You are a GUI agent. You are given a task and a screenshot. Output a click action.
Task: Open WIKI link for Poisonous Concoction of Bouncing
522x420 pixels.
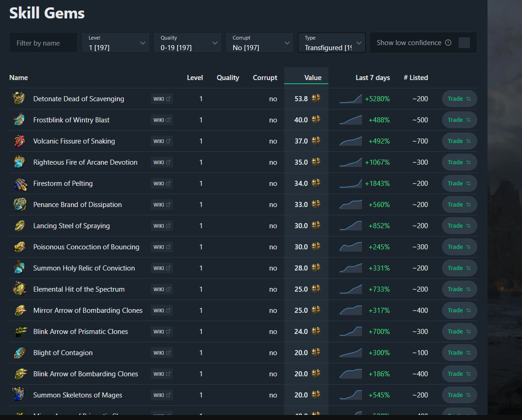162,247
